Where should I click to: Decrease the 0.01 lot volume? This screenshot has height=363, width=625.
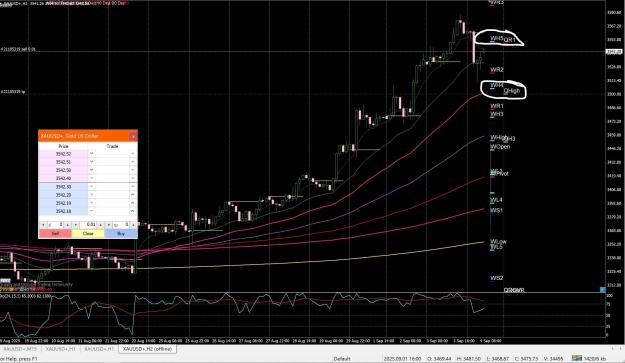[75, 225]
